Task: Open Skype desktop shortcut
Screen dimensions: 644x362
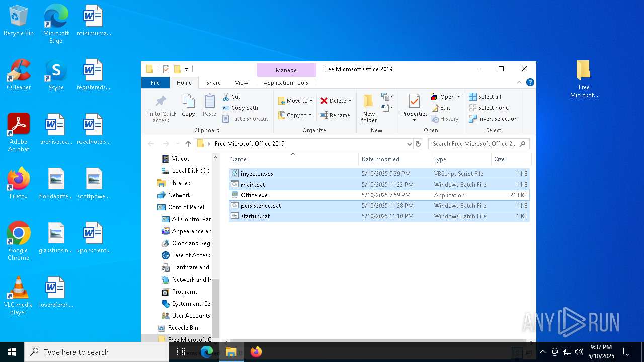Action: [56, 75]
